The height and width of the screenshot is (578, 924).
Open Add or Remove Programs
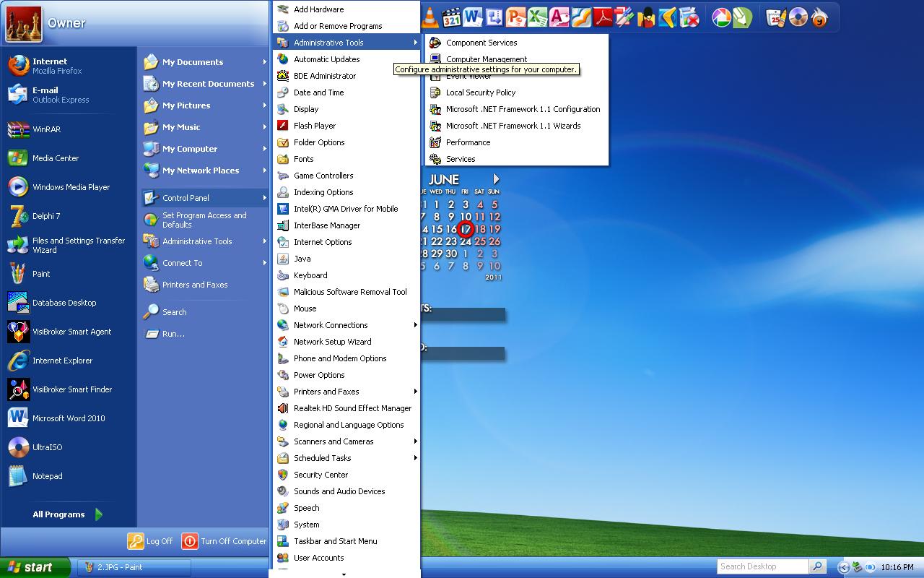coord(347,26)
